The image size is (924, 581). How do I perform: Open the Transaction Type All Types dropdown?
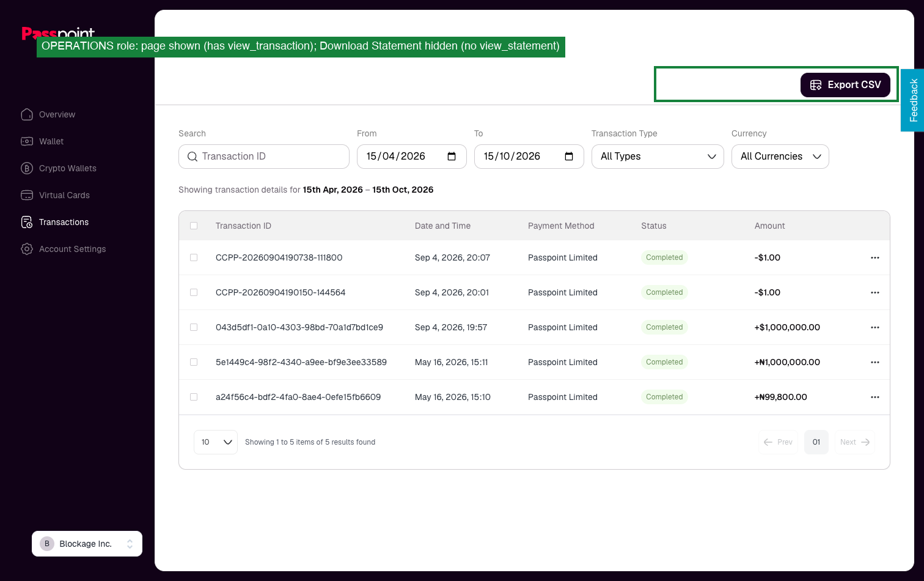pos(658,157)
